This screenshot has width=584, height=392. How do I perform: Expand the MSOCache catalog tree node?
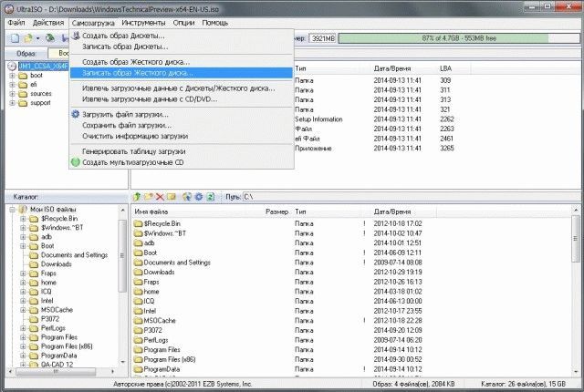pyautogui.click(x=23, y=310)
